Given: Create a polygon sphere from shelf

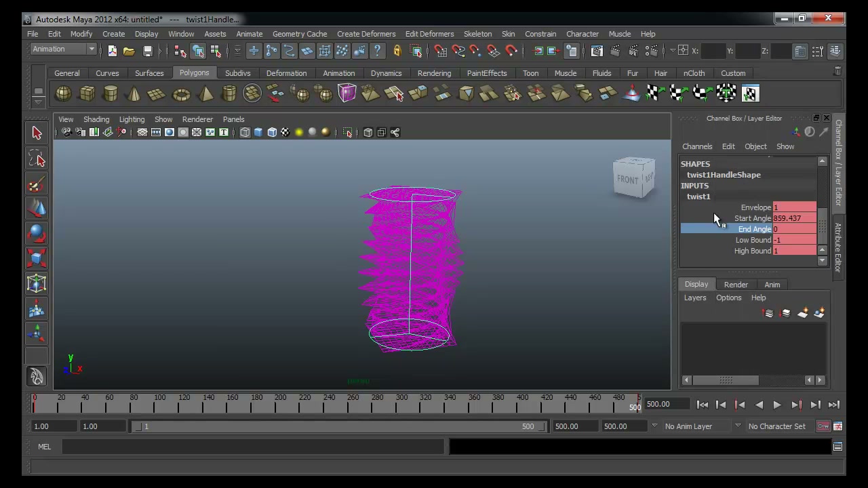Looking at the screenshot, I should [x=63, y=94].
